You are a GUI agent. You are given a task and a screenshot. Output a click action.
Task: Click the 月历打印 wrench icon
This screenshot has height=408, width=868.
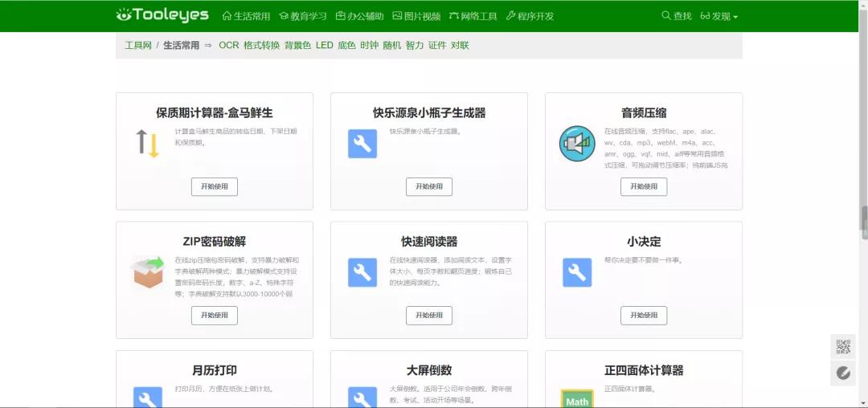[x=148, y=397]
